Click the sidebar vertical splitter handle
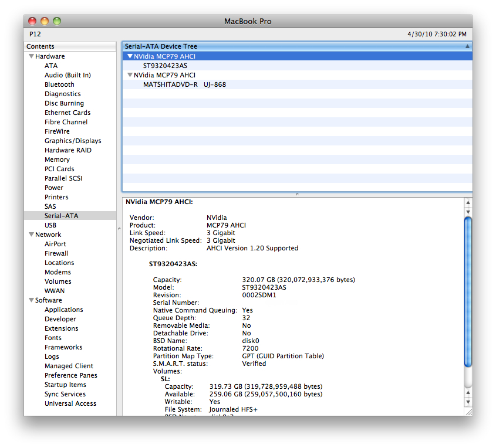The image size is (496, 448). pyautogui.click(x=119, y=229)
